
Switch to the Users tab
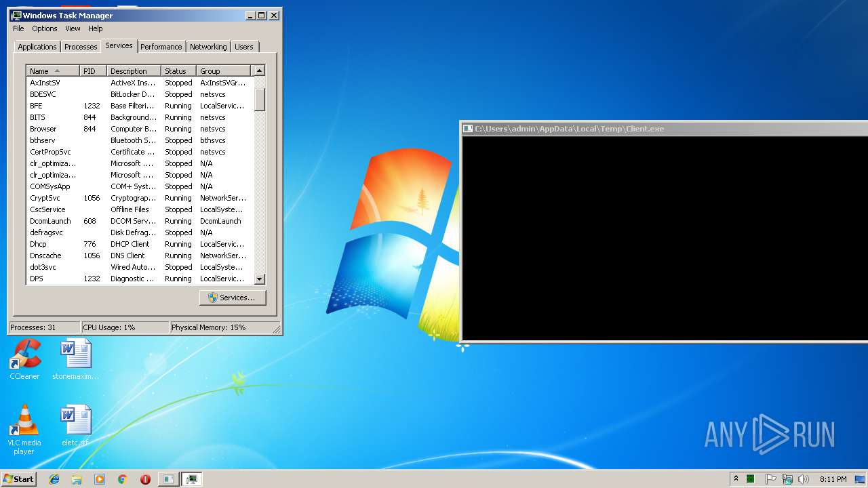tap(244, 47)
